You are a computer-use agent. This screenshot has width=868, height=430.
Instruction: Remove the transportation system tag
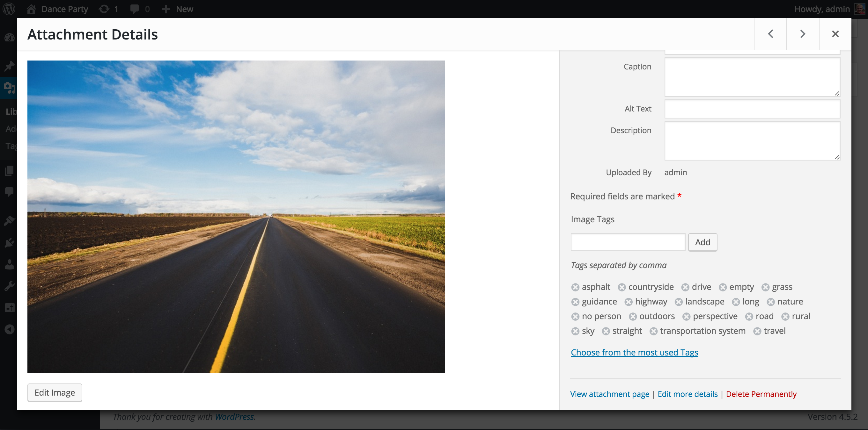(x=653, y=331)
